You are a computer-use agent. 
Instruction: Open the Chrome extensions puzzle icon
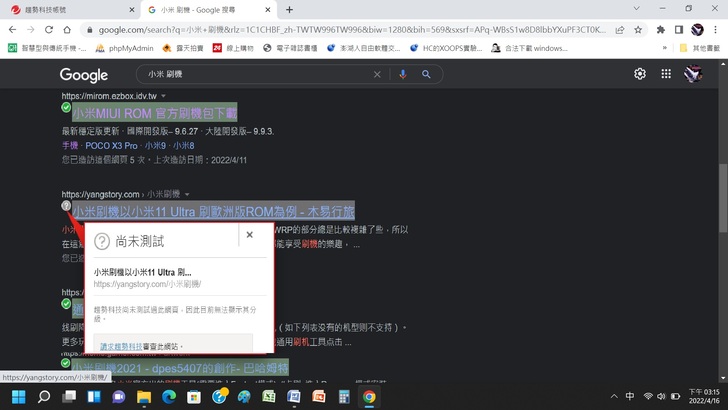pos(662,30)
